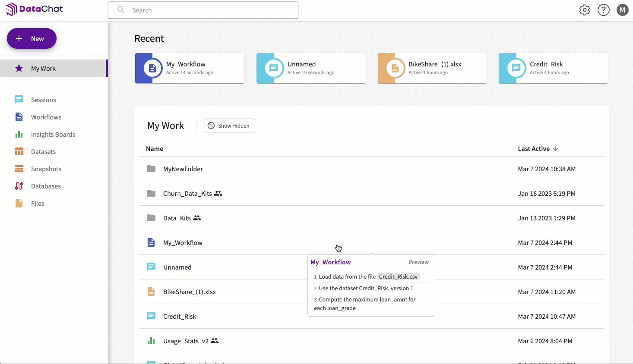Click the Sessions chat icon in sidebar
Image resolution: width=633 pixels, height=364 pixels.
19,100
